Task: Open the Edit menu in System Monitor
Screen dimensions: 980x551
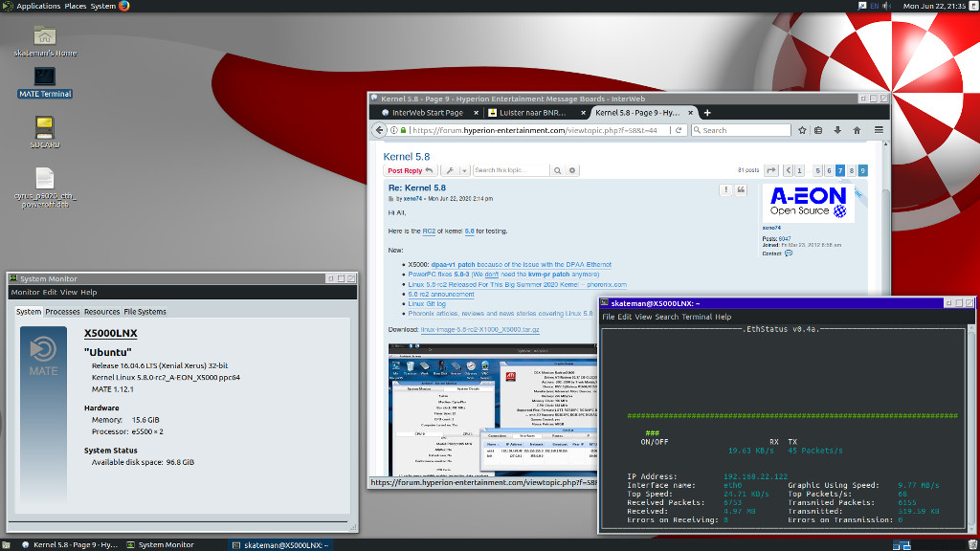Action: [x=50, y=292]
